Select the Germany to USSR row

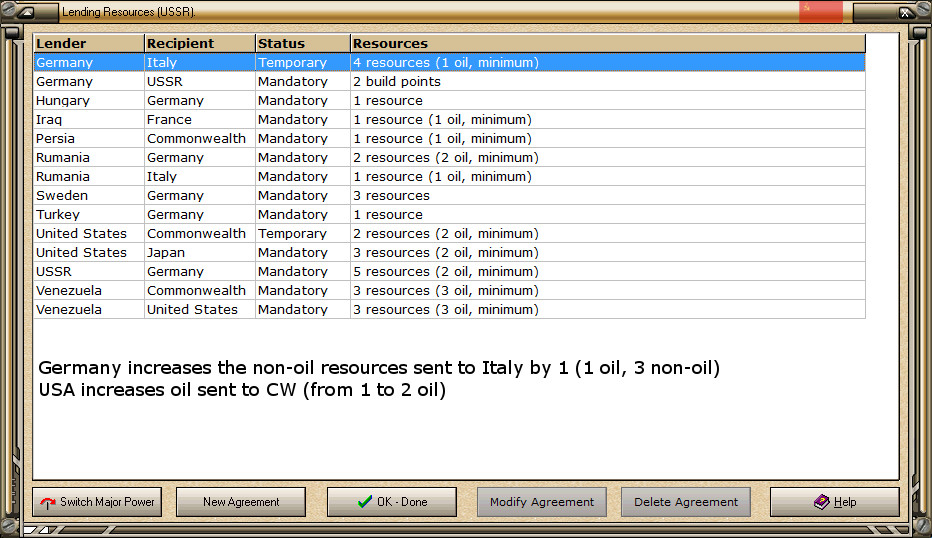(449, 81)
